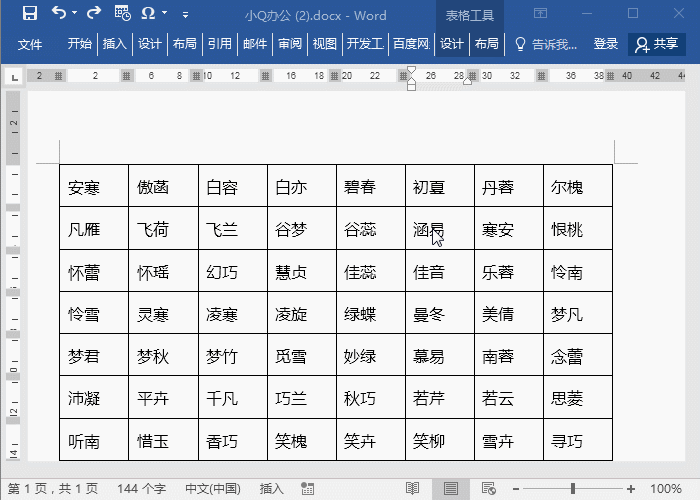Click the Save icon in quick access toolbar
The image size is (700, 500).
click(x=30, y=13)
